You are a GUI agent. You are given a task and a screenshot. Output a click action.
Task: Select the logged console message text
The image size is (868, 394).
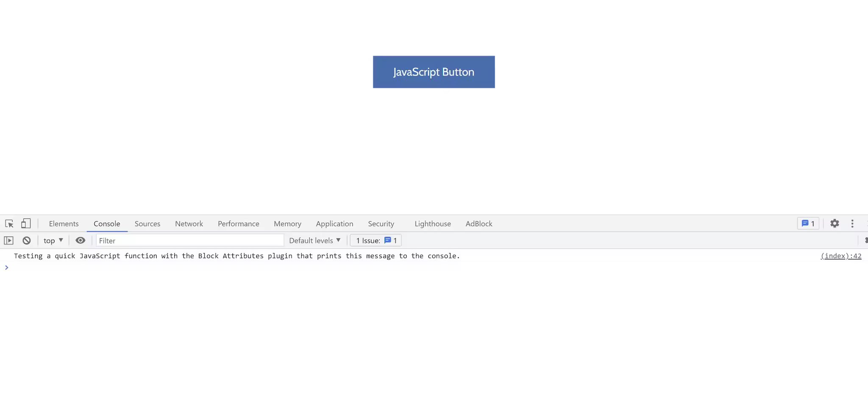click(x=237, y=256)
